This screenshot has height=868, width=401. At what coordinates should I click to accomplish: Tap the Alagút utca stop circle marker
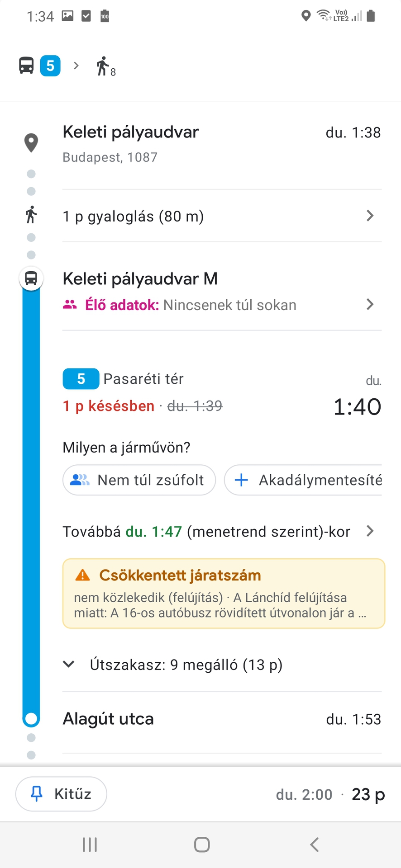[x=31, y=718]
